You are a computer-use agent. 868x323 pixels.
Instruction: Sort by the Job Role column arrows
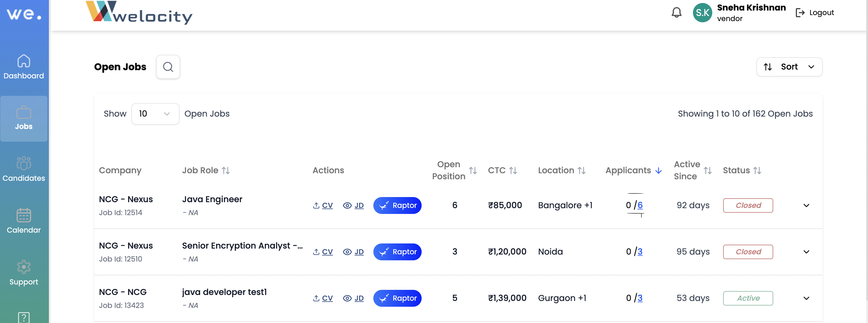click(x=226, y=171)
